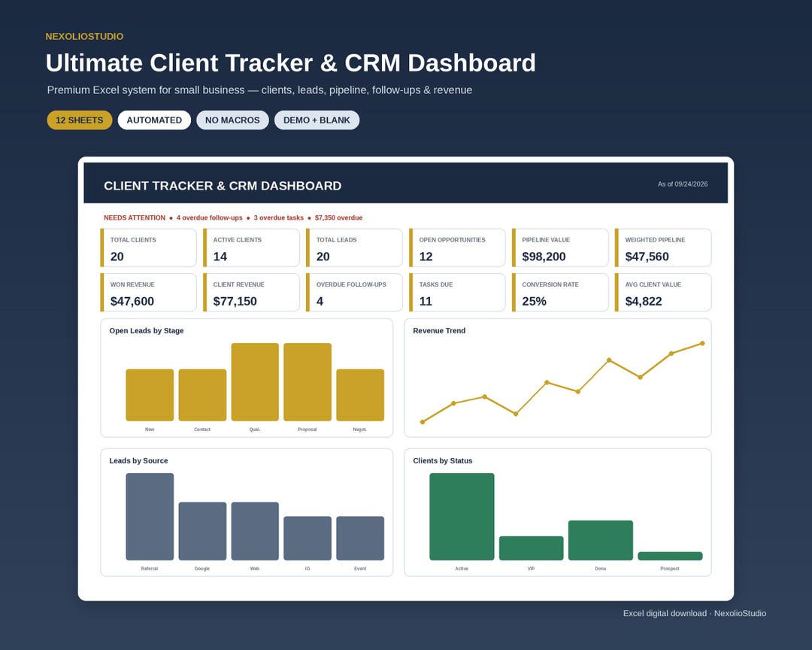Select the Web source bar
Screen dimensions: 812x650
[x=255, y=531]
